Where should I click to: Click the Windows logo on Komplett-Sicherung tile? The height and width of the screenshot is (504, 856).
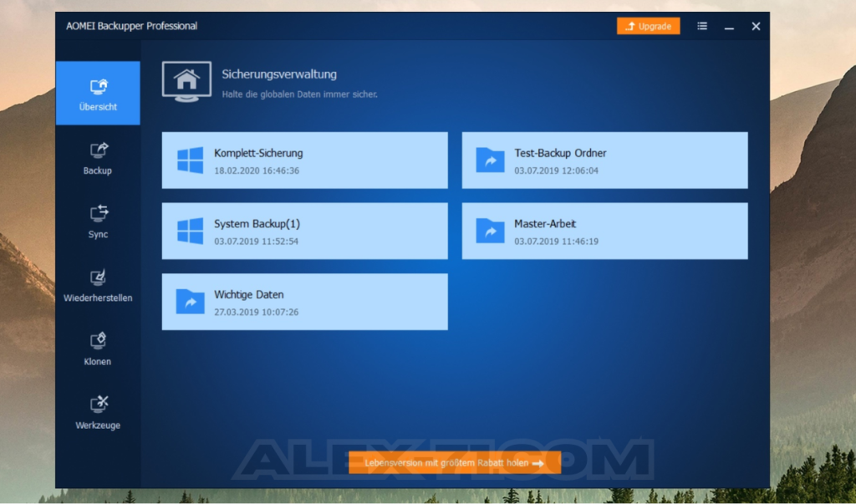coord(190,160)
